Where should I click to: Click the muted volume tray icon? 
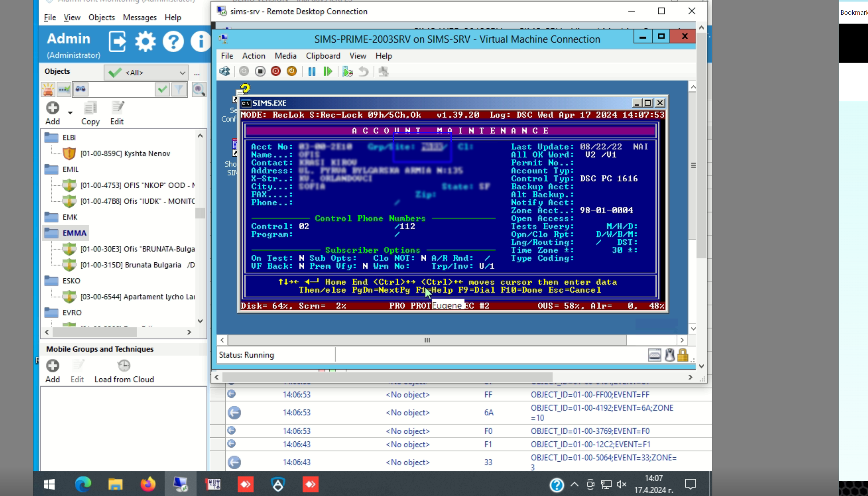click(621, 484)
